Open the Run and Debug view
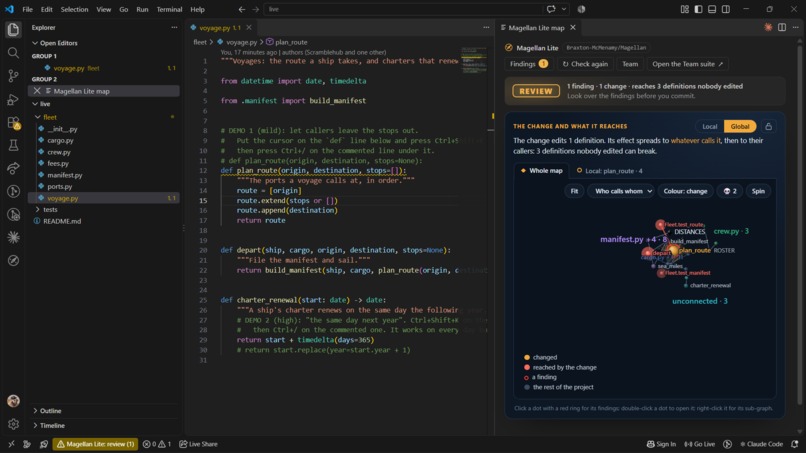The height and width of the screenshot is (453, 806). (13, 99)
